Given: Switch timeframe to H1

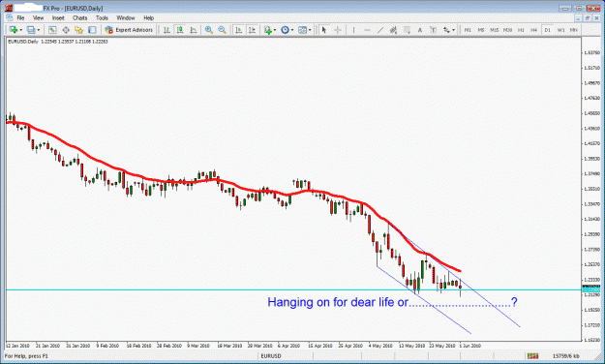Looking at the screenshot, I should click(x=521, y=30).
